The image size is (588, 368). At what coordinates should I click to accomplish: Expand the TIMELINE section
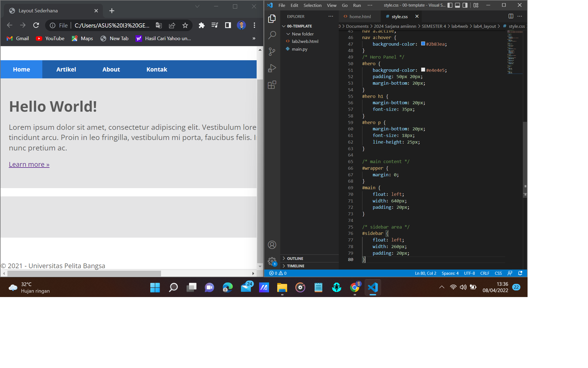point(296,266)
